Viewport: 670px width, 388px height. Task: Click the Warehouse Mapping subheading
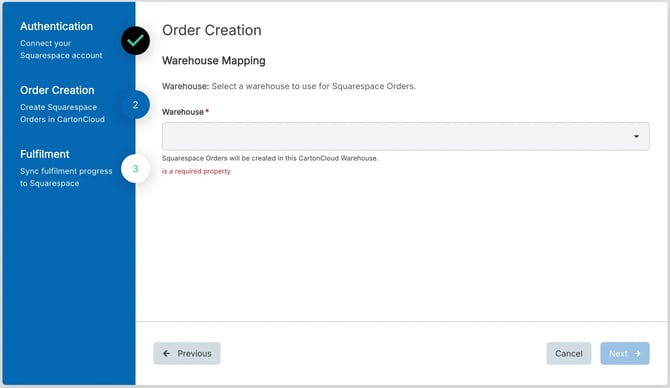(214, 61)
